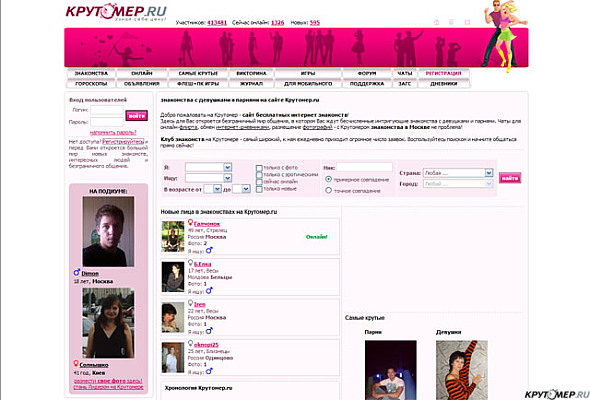
Task: Click the Парни top photo thumbnail
Action: click(x=391, y=370)
